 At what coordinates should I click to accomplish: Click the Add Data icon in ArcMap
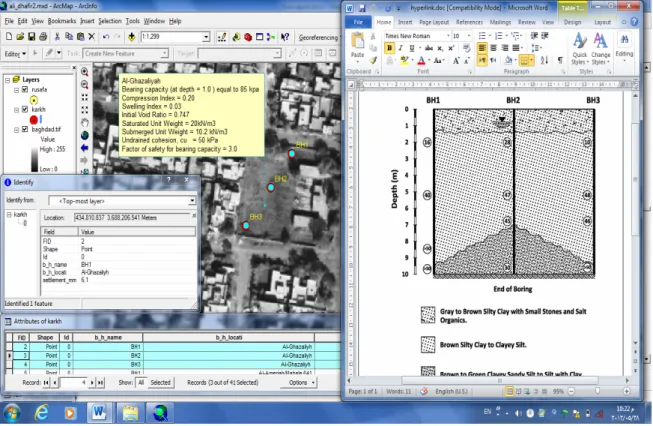[x=132, y=37]
